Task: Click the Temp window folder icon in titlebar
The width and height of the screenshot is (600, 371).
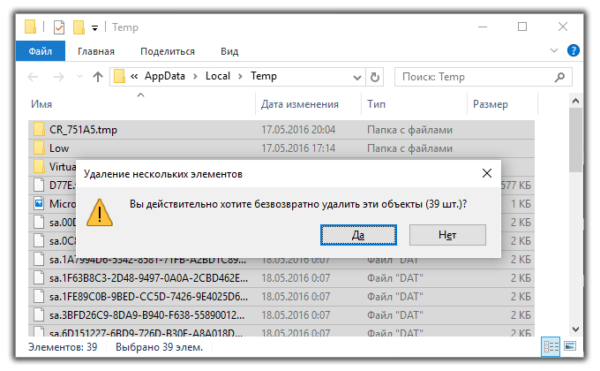Action: pos(30,27)
